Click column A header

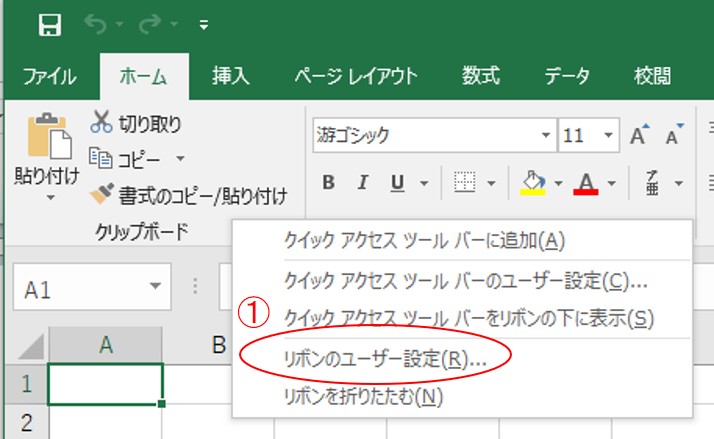[105, 346]
